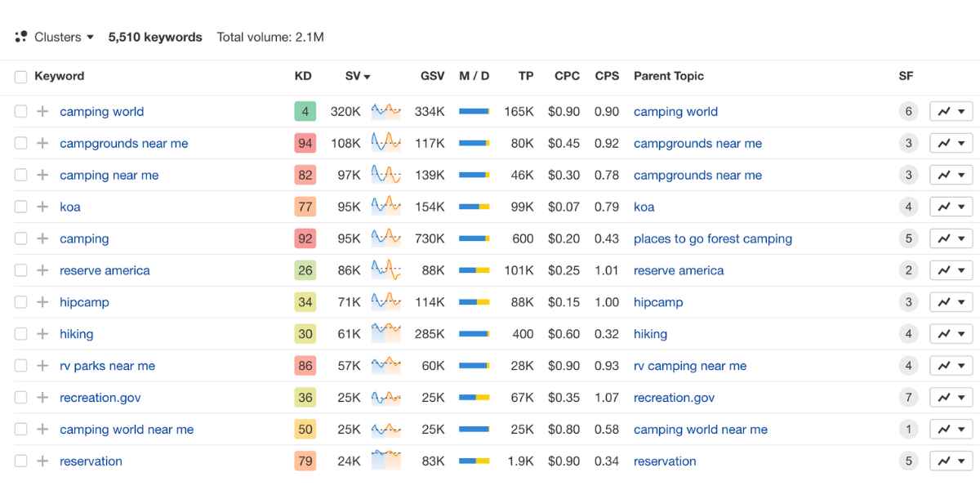Open the recreation.gov keyword link
Viewport: 980px width, 490px height.
[x=100, y=399]
